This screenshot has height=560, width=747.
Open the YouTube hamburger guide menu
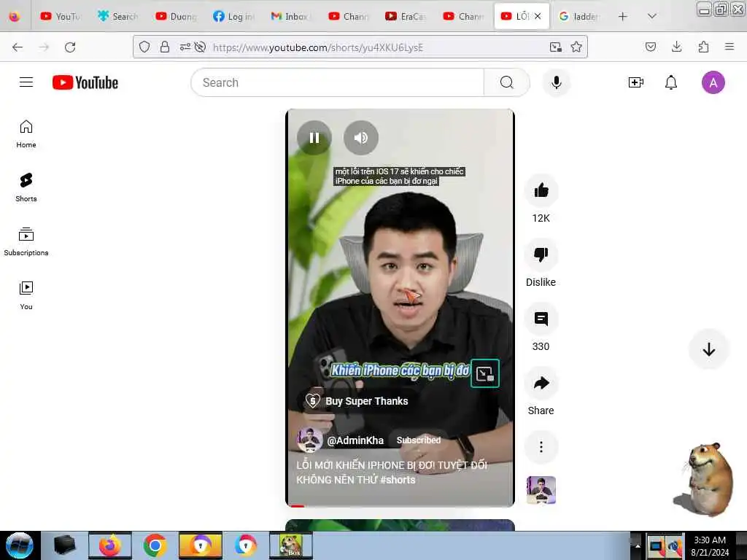(x=26, y=82)
